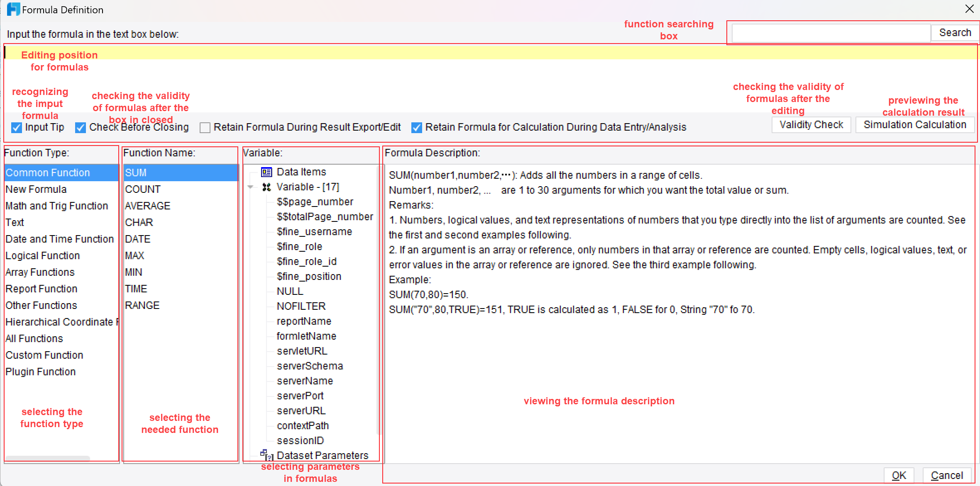Select the reportName variable
Screen dimensions: 980x486
(x=304, y=321)
